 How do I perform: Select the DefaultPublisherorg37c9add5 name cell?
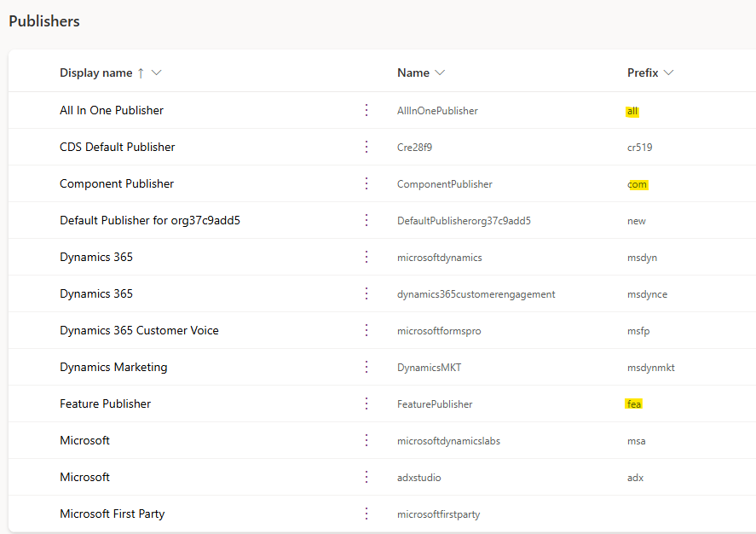click(x=464, y=221)
